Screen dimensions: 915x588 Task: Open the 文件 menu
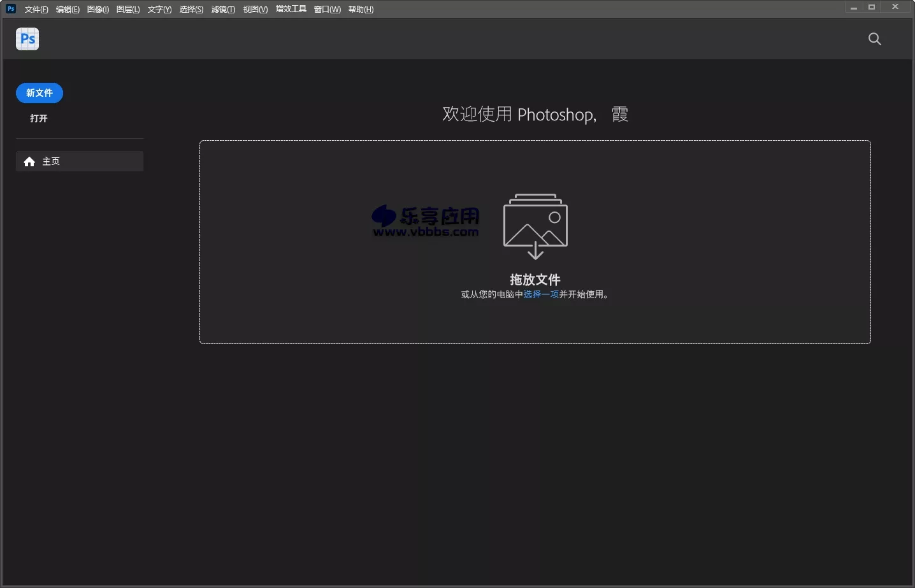pos(36,9)
